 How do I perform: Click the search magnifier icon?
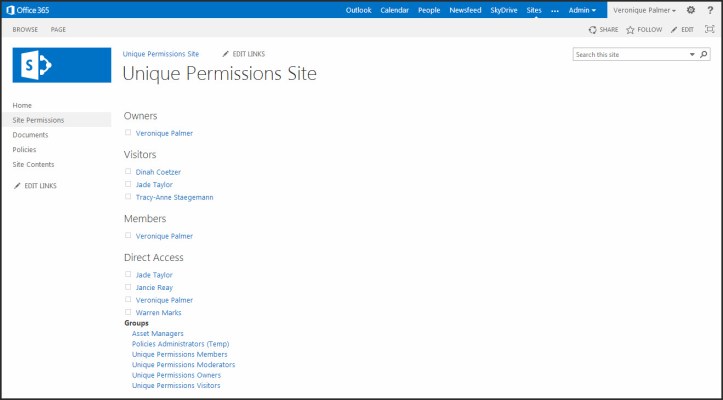pyautogui.click(x=704, y=54)
